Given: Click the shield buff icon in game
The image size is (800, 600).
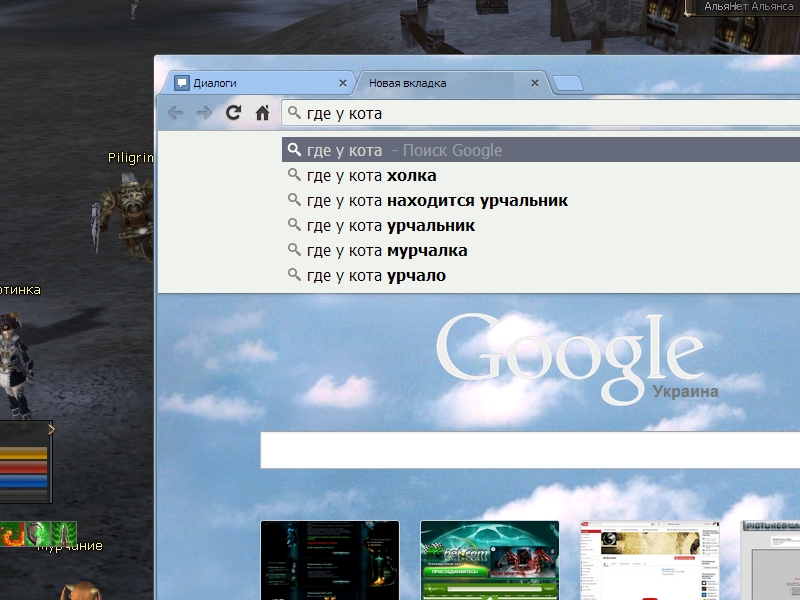Looking at the screenshot, I should click(38, 534).
